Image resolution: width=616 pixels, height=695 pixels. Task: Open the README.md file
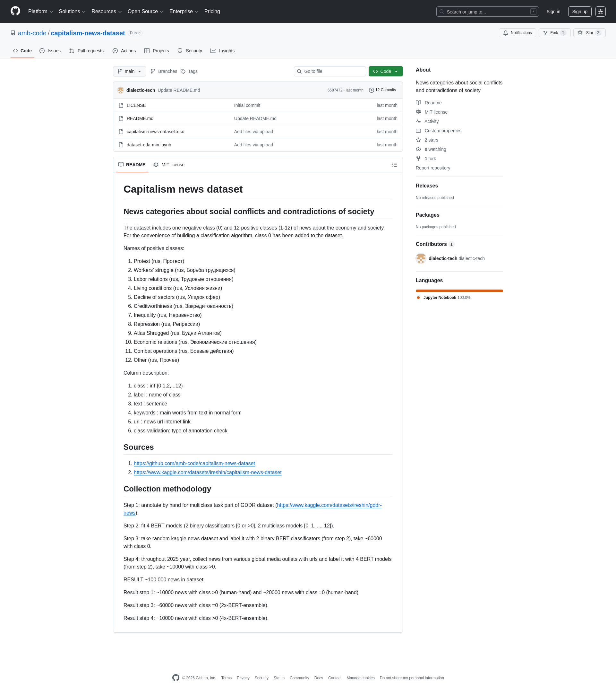click(140, 118)
